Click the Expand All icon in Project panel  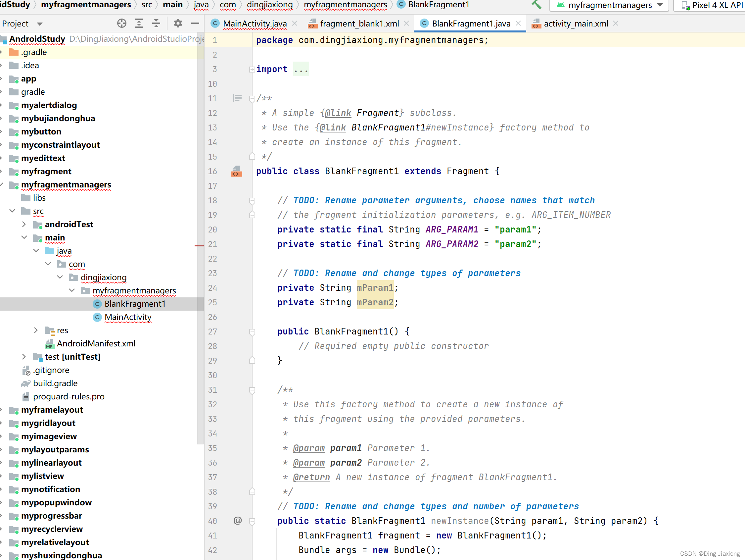pos(139,23)
